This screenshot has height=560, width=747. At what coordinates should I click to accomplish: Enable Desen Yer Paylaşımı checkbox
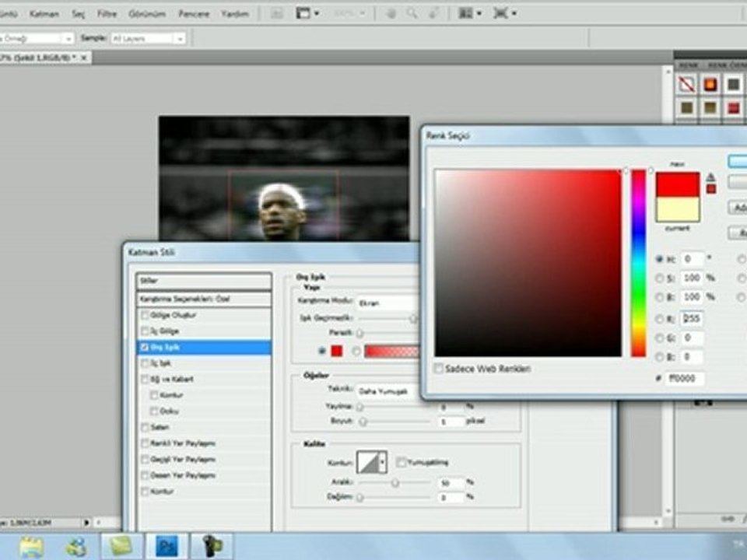(x=145, y=475)
